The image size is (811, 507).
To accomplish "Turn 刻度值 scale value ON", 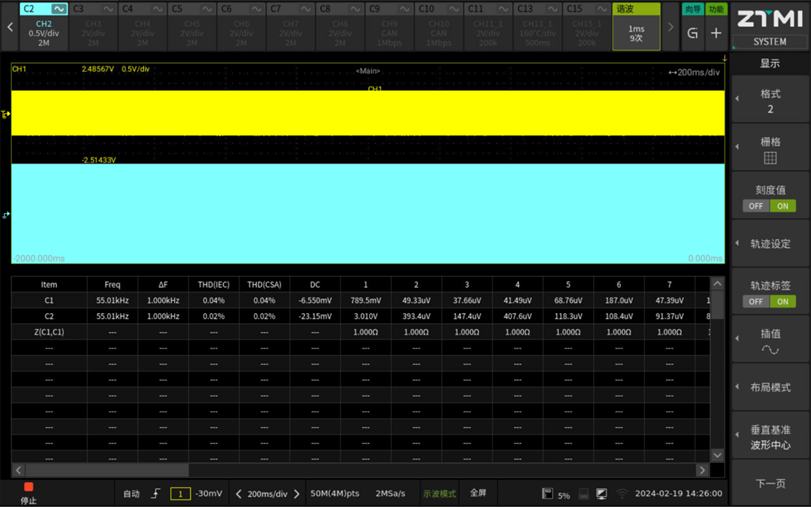I will (783, 206).
